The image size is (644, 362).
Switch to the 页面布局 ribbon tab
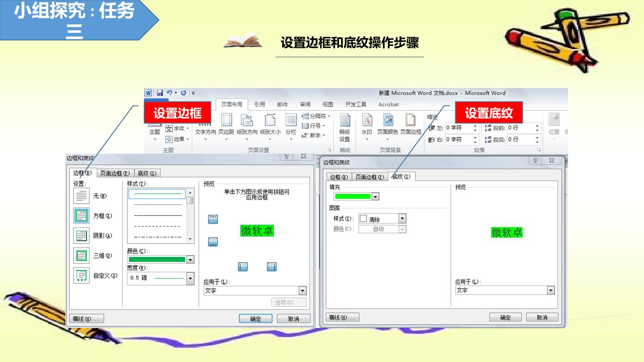pos(232,105)
